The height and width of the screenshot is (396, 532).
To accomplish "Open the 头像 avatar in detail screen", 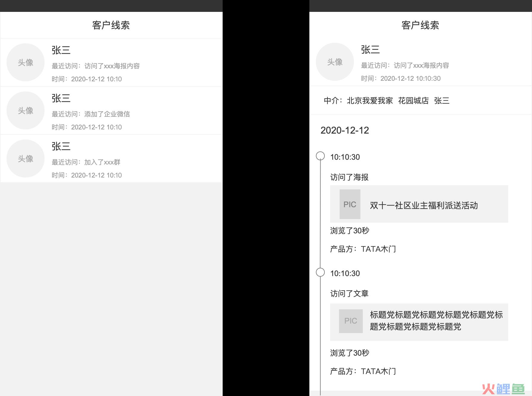I will (335, 62).
